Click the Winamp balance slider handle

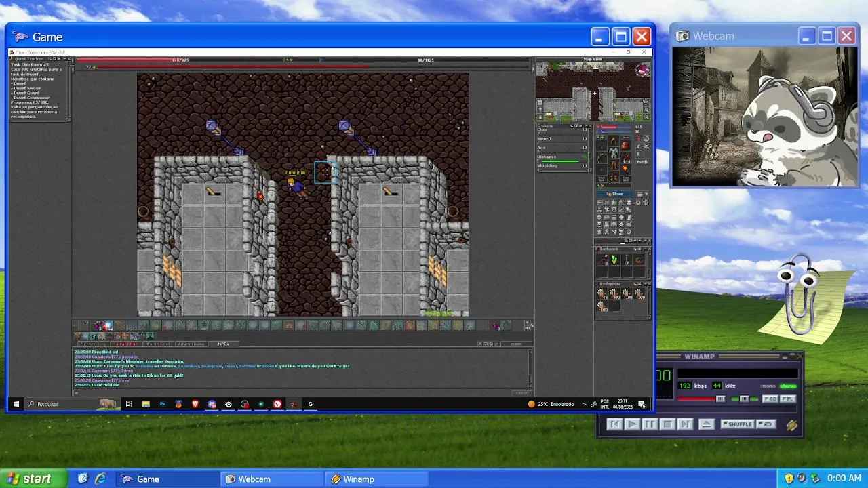744,399
